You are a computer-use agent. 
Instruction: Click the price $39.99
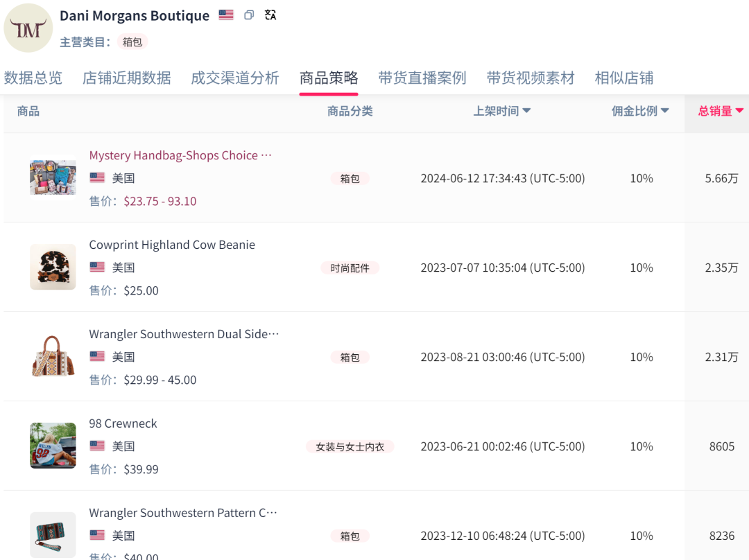141,469
